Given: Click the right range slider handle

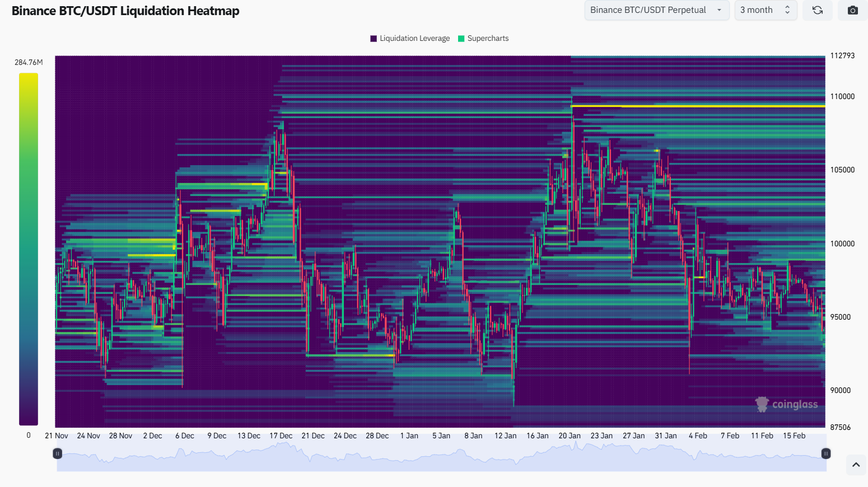Looking at the screenshot, I should (825, 453).
